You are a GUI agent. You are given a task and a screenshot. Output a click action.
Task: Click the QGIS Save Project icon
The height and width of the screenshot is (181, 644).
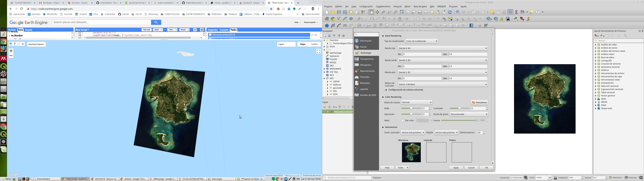coord(339,12)
